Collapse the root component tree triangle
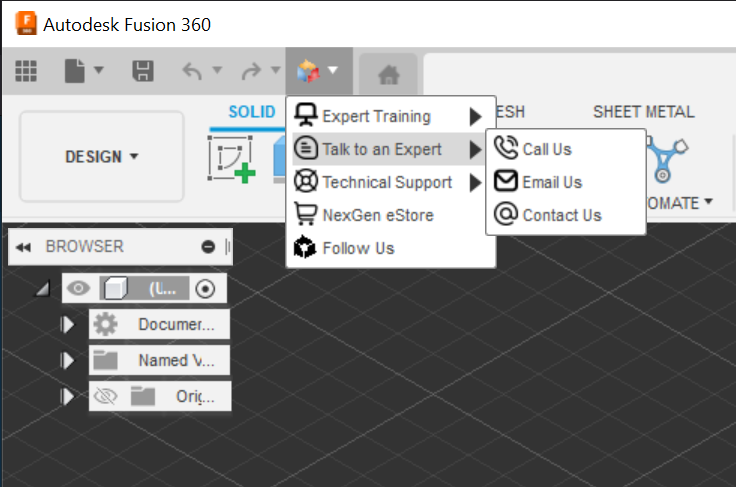Screen dimensions: 736x487 pos(43,289)
